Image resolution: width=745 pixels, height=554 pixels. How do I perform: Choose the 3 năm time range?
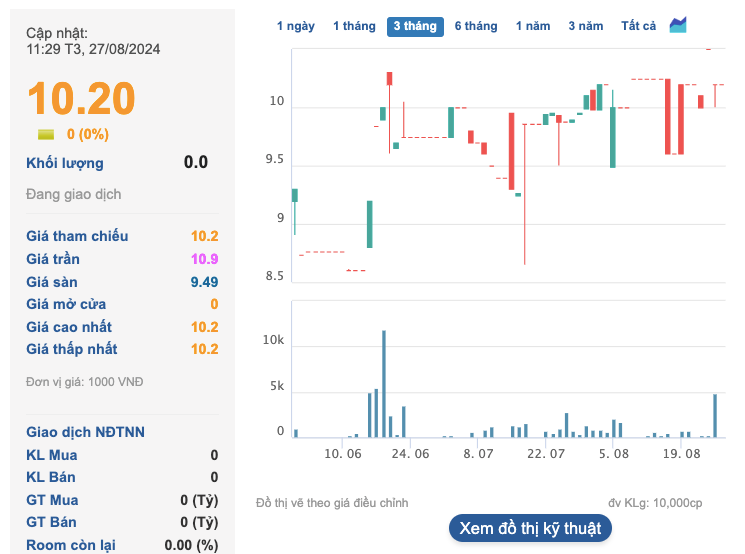pyautogui.click(x=585, y=26)
